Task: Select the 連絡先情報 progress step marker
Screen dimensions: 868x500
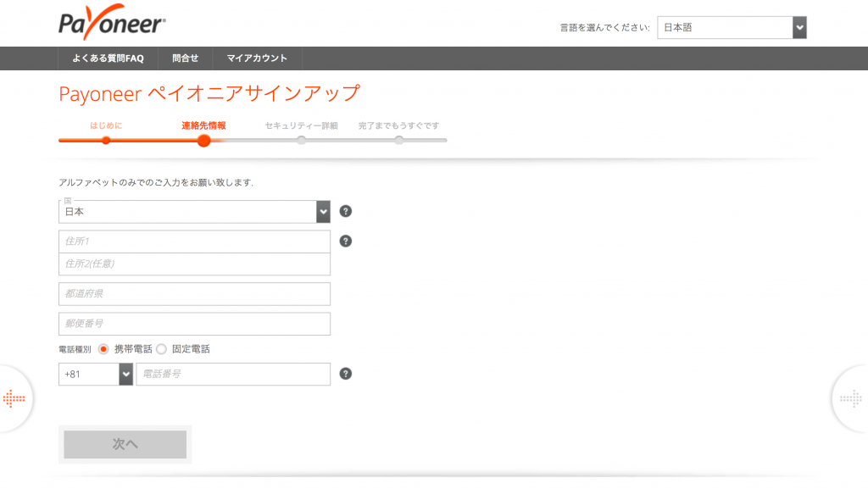Action: 203,141
